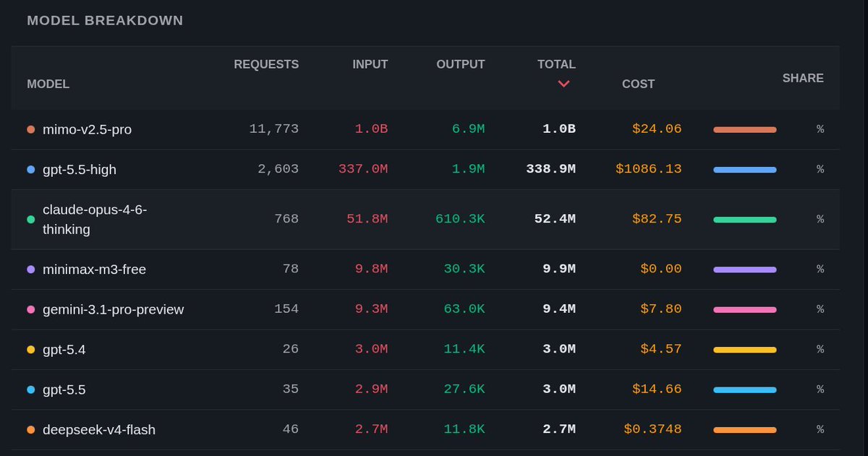The image size is (868, 456).
Task: Click the $0.3748 cost value
Action: click(x=652, y=429)
